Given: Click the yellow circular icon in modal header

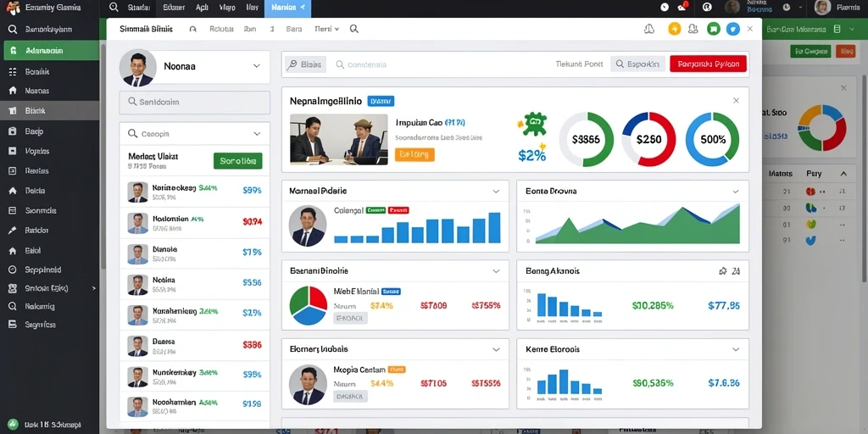Looking at the screenshot, I should pos(674,30).
